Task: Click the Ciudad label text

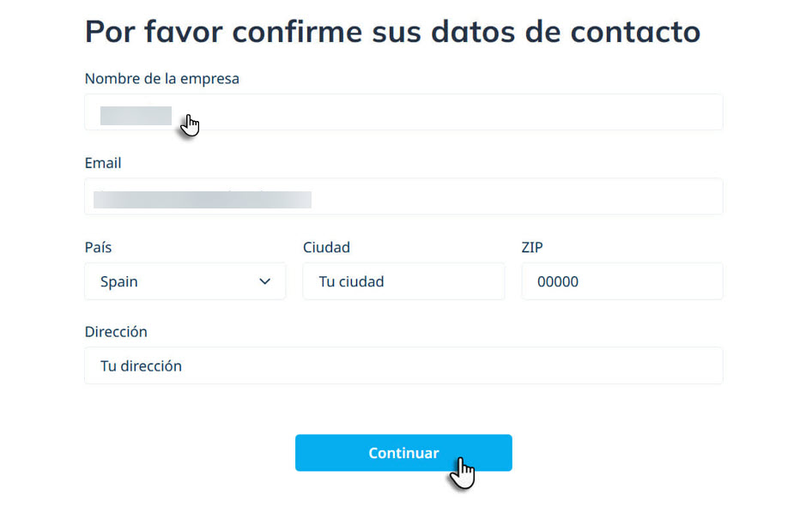Action: (x=326, y=247)
